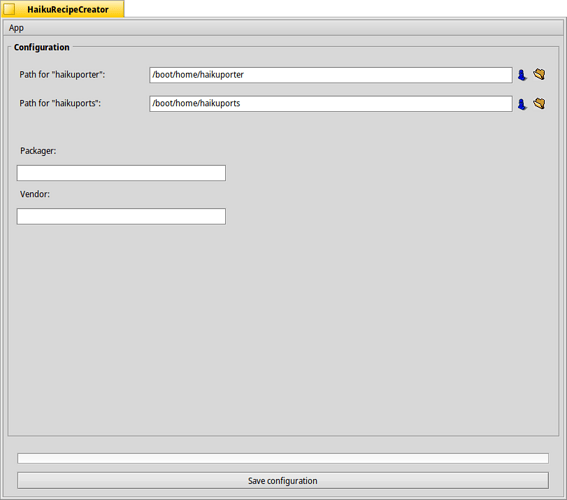This screenshot has width=567, height=500.
Task: Click the blue download arrow beside haikuports path
Action: click(522, 104)
